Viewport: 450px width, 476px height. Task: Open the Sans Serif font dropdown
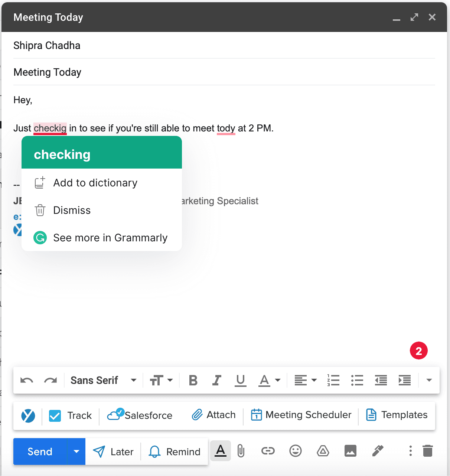click(x=103, y=380)
